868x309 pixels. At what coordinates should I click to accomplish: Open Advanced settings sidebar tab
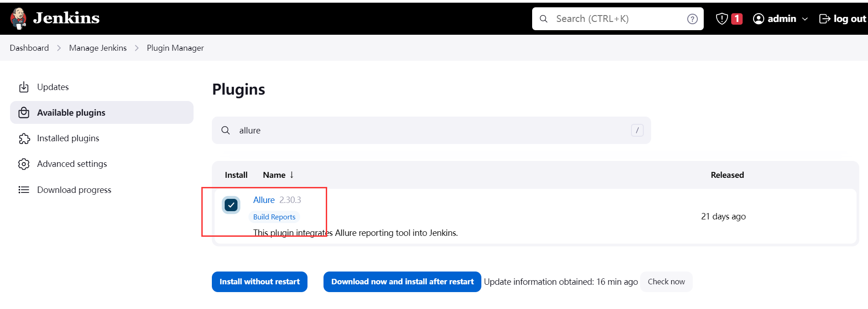click(x=102, y=164)
